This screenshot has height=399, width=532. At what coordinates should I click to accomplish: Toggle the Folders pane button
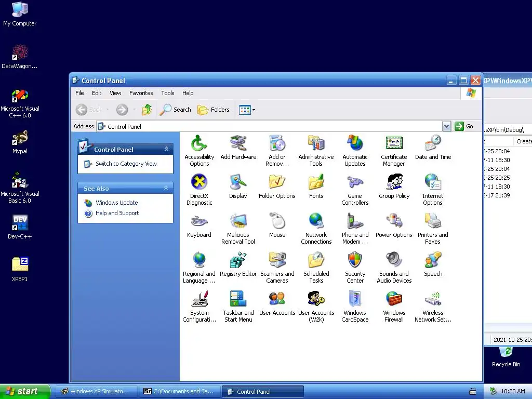pyautogui.click(x=214, y=110)
